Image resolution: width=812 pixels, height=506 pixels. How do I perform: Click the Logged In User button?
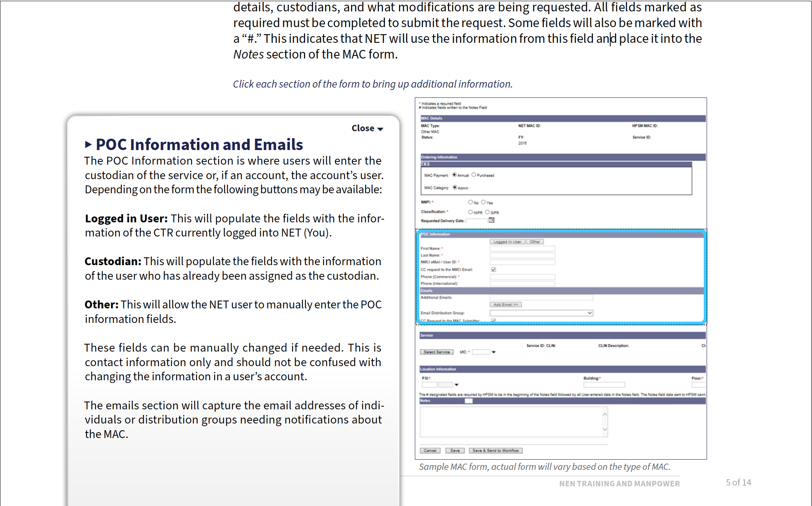coord(507,242)
